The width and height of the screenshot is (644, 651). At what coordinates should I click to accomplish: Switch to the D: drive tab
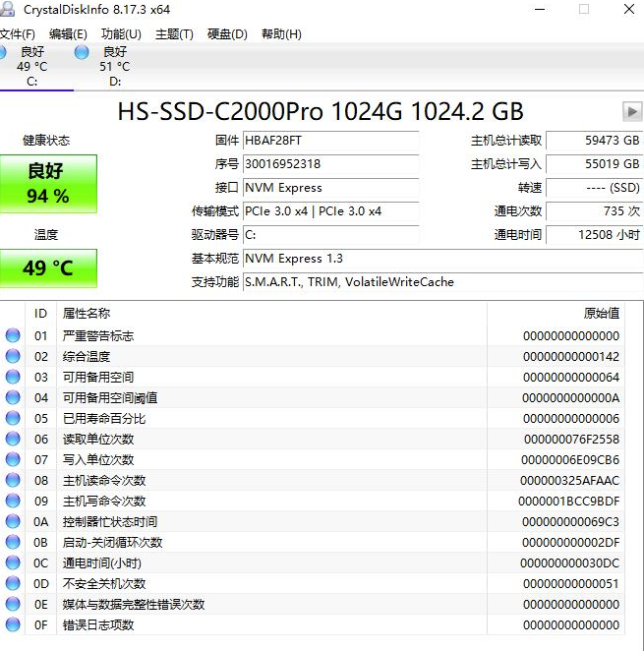tap(113, 67)
